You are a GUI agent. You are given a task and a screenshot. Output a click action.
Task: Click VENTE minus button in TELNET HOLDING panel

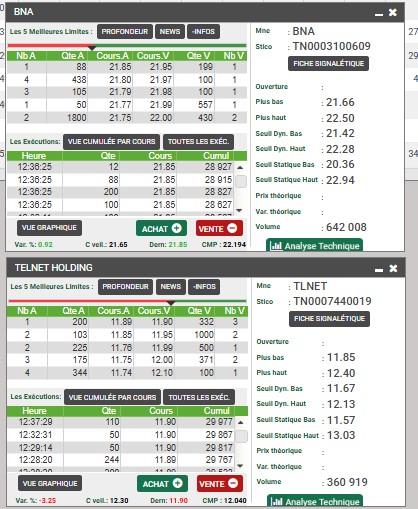(220, 484)
